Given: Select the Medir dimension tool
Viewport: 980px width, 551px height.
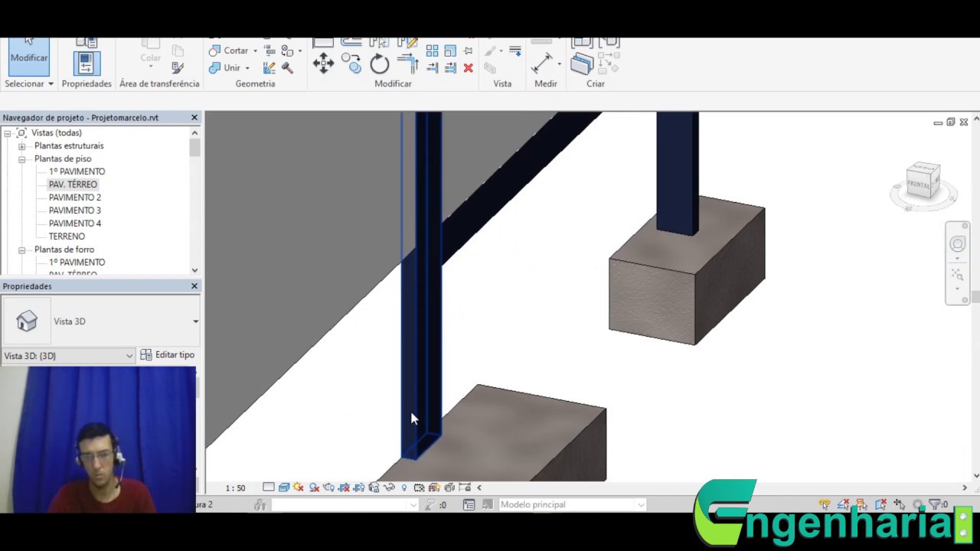Looking at the screenshot, I should point(542,64).
